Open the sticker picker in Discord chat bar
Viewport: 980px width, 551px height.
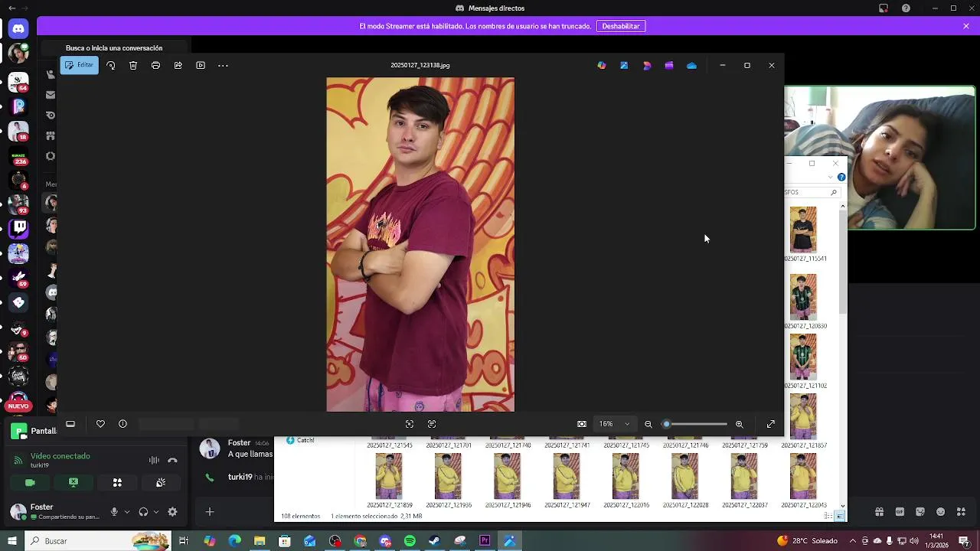coord(920,512)
